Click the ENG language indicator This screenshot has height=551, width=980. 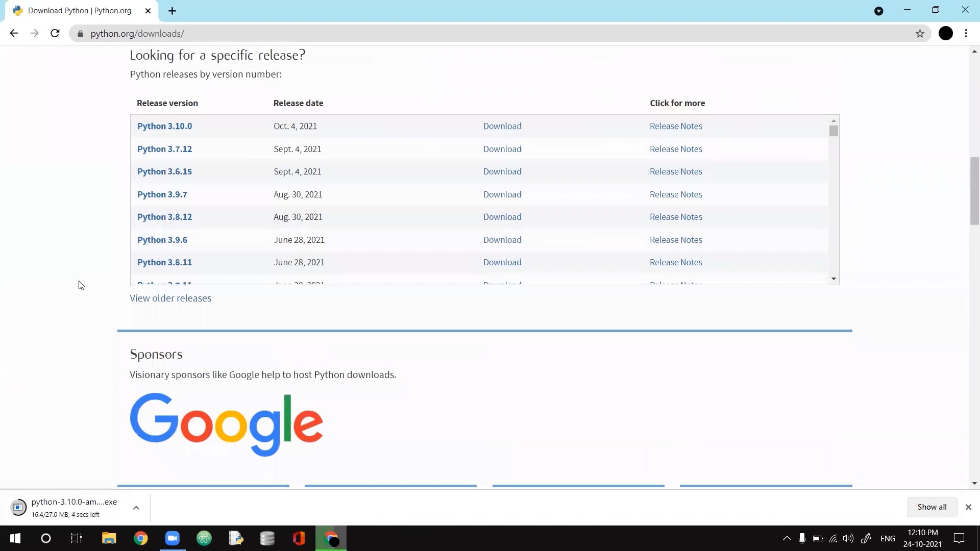click(x=888, y=538)
